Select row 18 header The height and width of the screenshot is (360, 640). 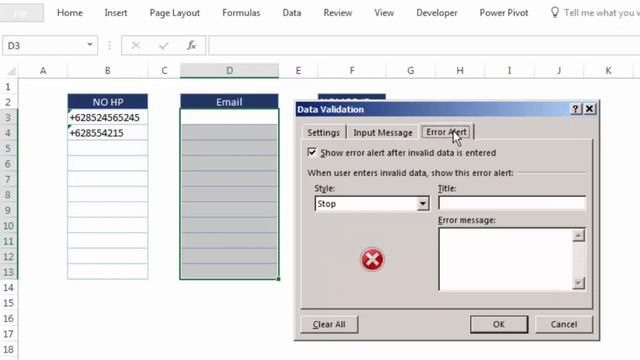coord(9,350)
